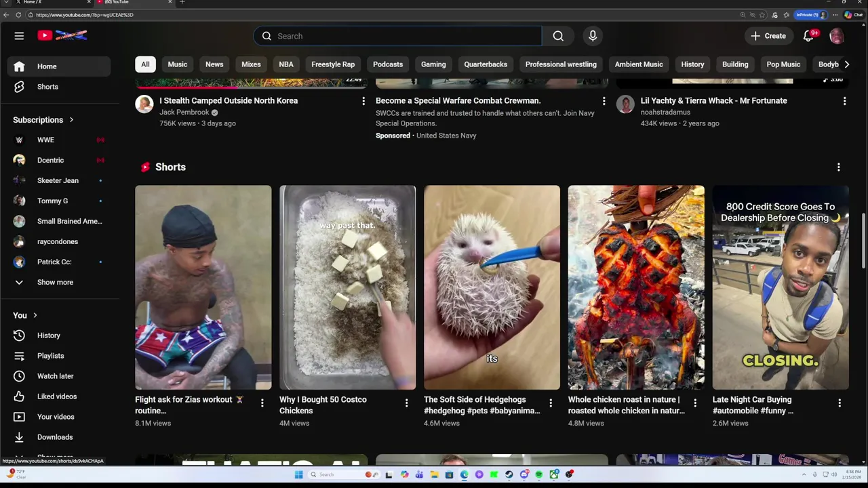Open I Stealth Camped Outside North Korea
The width and height of the screenshot is (868, 488).
[x=229, y=100]
